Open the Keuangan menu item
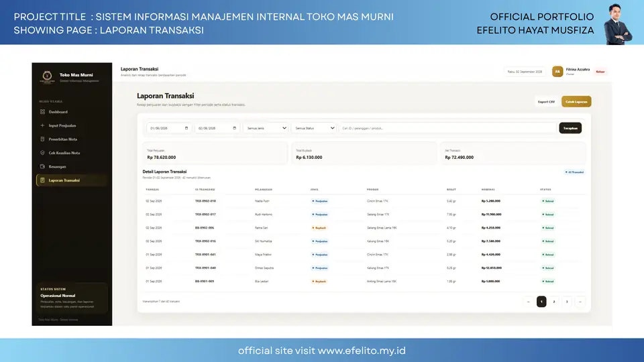This screenshot has height=362, width=644. 72,167
